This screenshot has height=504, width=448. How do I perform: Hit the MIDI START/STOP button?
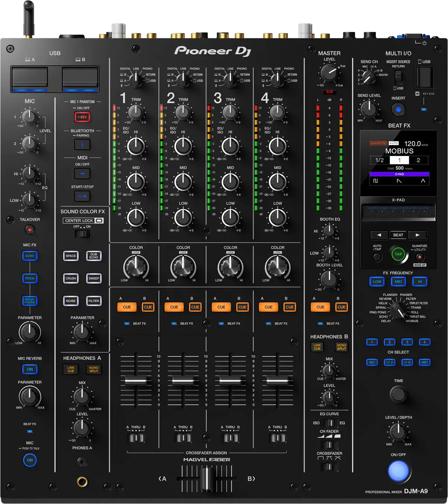click(82, 196)
